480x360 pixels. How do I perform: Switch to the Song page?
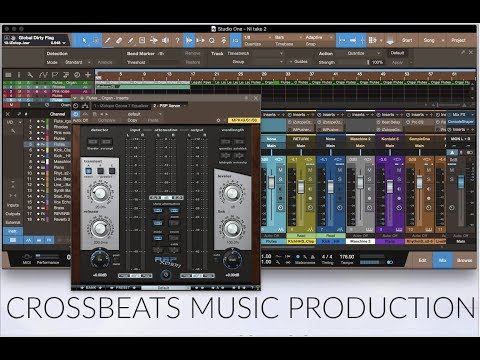click(429, 40)
